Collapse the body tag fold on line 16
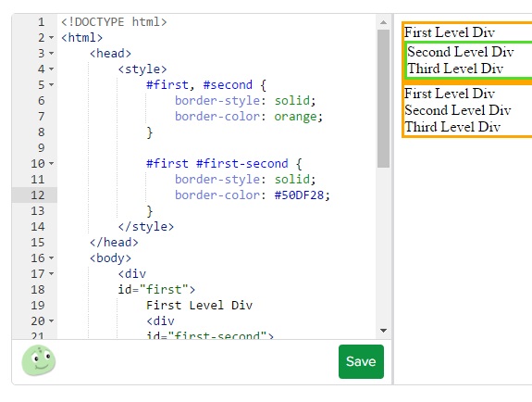The width and height of the screenshot is (532, 402). pos(51,258)
